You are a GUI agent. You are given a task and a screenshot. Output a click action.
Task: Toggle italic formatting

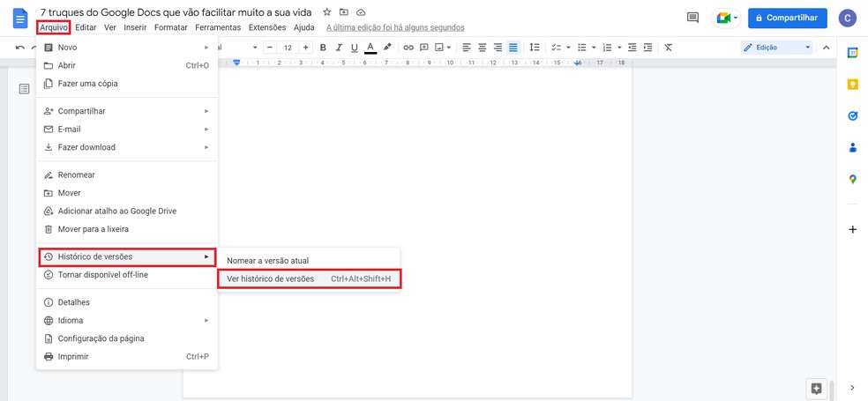pyautogui.click(x=339, y=48)
